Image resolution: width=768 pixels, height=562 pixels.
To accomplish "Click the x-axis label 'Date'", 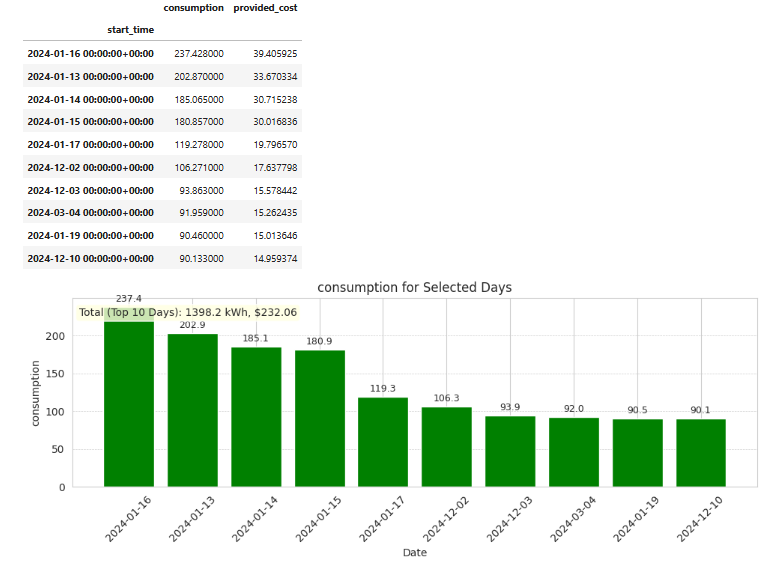I will coord(414,553).
